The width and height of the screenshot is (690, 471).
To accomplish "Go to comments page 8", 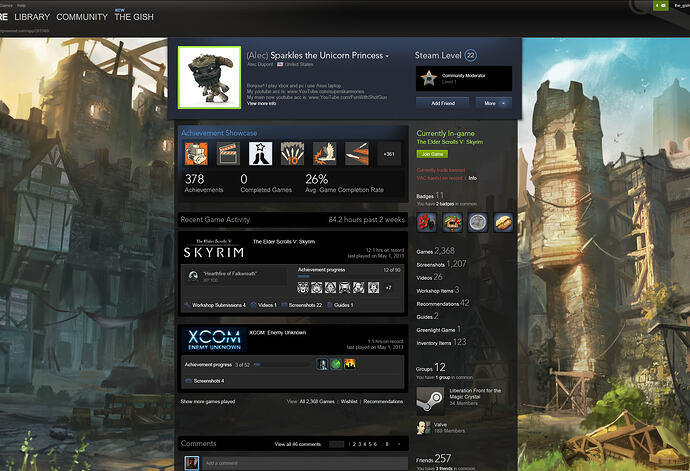I will [387, 444].
